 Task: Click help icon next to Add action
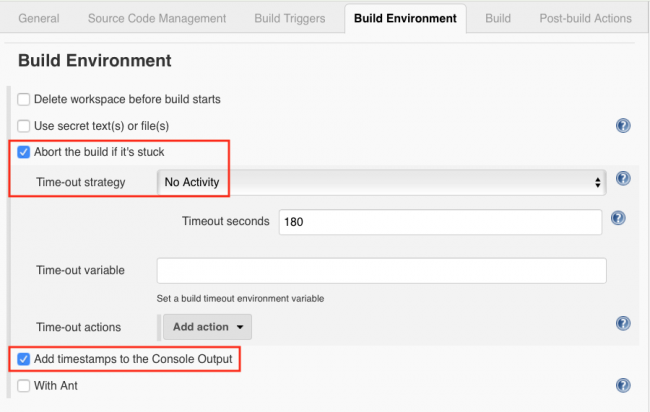(x=623, y=323)
